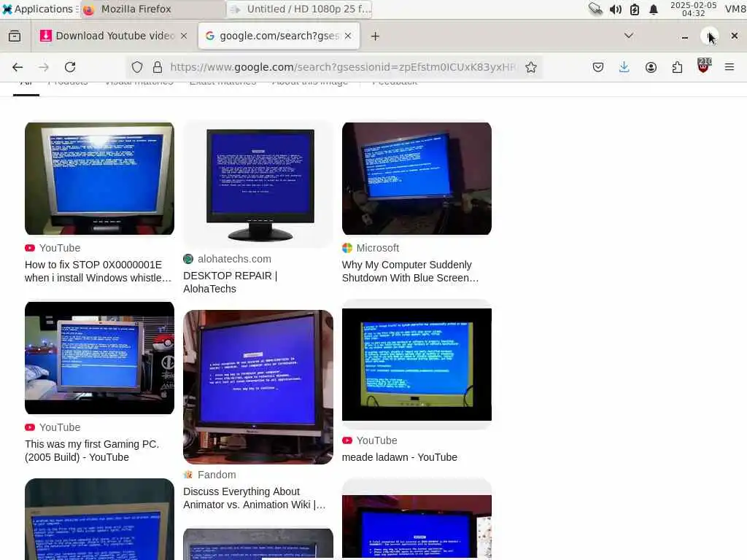Open the first Gaming PC thumbnail

click(x=99, y=357)
